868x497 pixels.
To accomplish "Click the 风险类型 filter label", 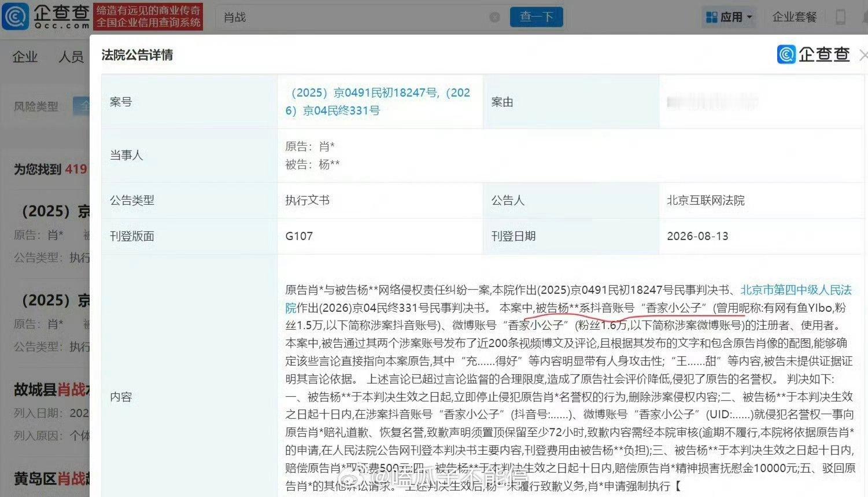I will tap(36, 106).
